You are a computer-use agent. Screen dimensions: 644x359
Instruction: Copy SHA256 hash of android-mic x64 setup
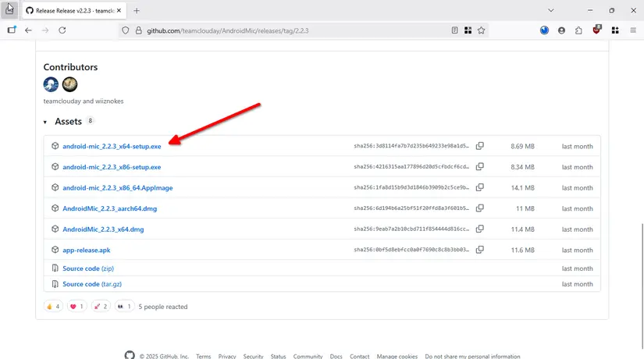pyautogui.click(x=480, y=146)
